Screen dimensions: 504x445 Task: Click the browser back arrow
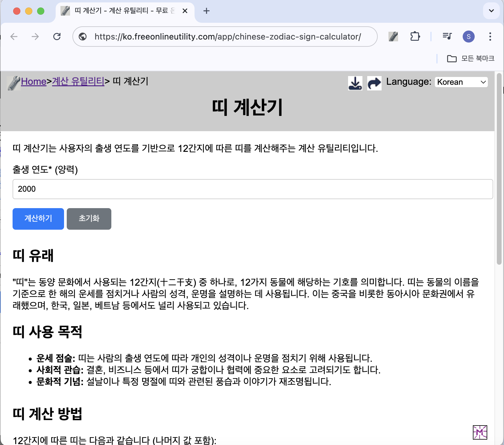point(14,37)
